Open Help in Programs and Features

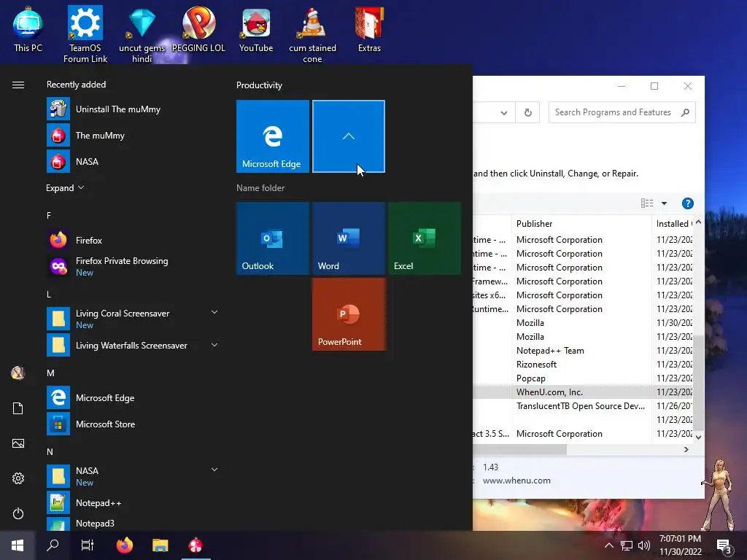click(687, 203)
